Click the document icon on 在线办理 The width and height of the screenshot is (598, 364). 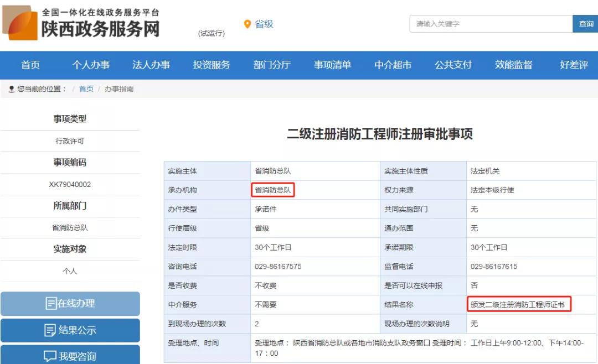(51, 303)
